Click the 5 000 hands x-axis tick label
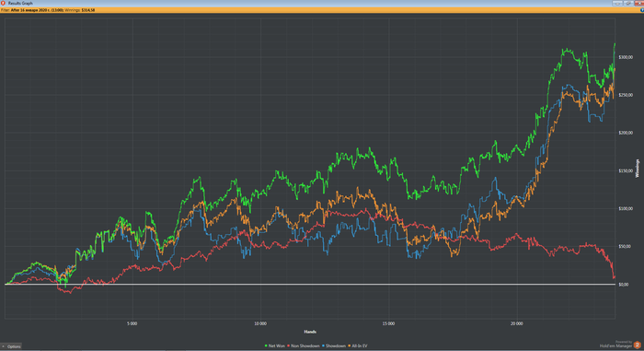This screenshot has width=644, height=351. pos(132,324)
